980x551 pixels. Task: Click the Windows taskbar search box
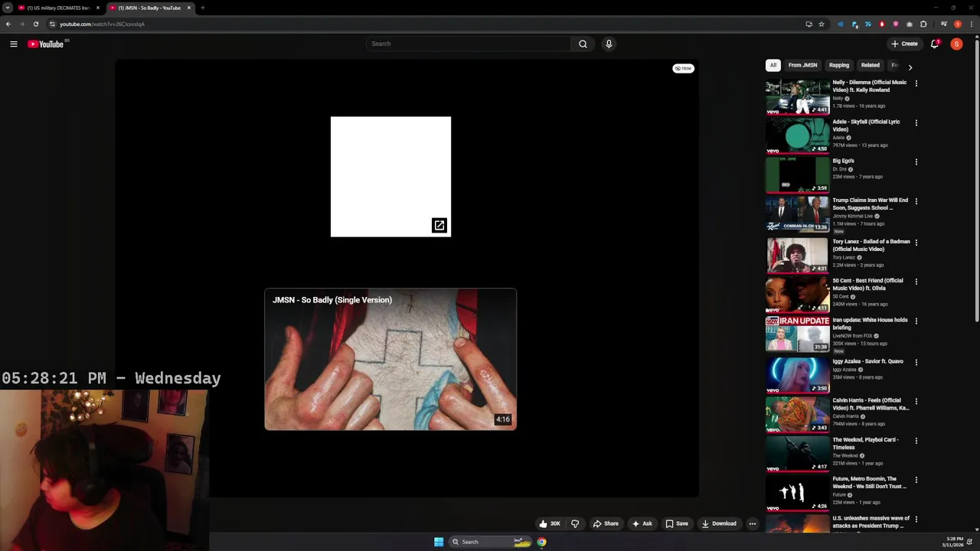pos(490,542)
